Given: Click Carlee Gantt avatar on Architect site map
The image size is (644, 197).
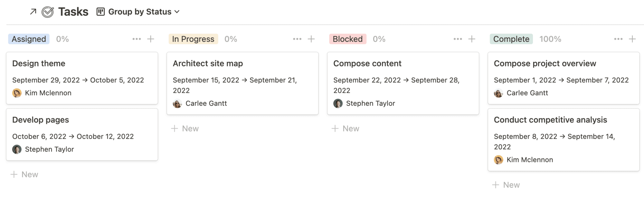Looking at the screenshot, I should click(x=177, y=103).
